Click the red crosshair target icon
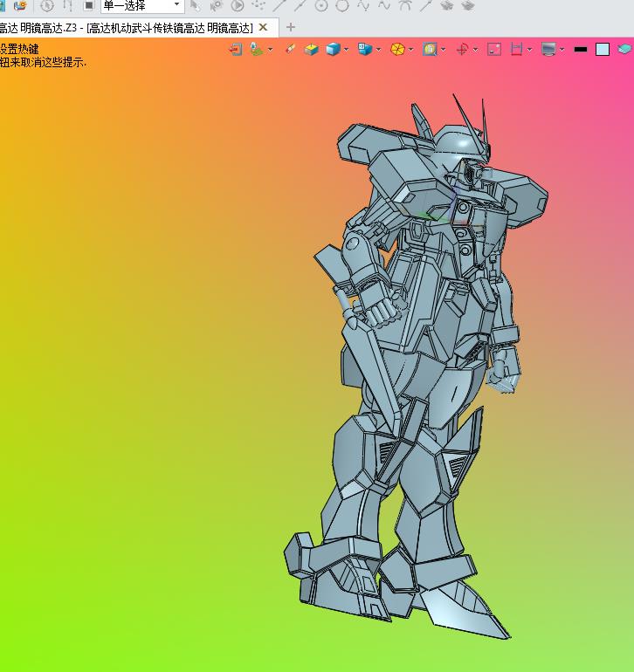Image resolution: width=634 pixels, height=672 pixels. [462, 49]
